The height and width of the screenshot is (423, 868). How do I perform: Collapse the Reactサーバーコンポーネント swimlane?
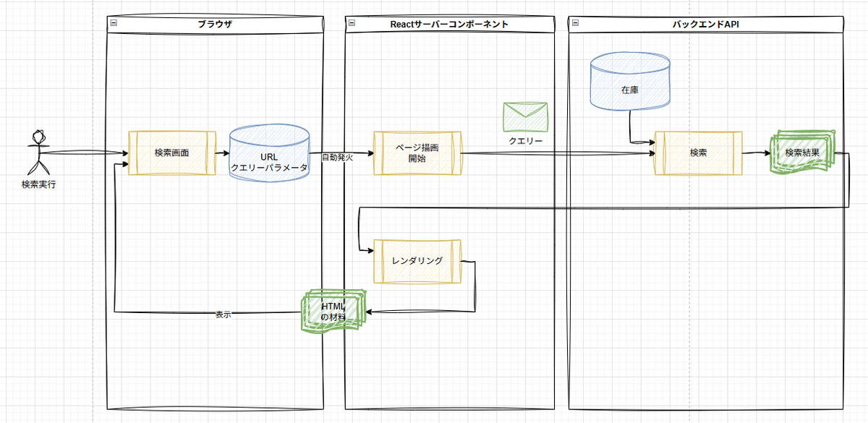[351, 24]
